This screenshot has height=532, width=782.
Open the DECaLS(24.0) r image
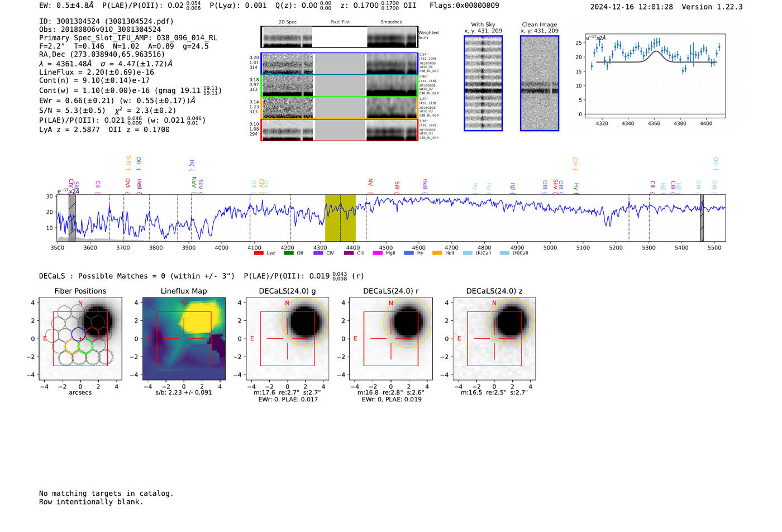(x=390, y=338)
